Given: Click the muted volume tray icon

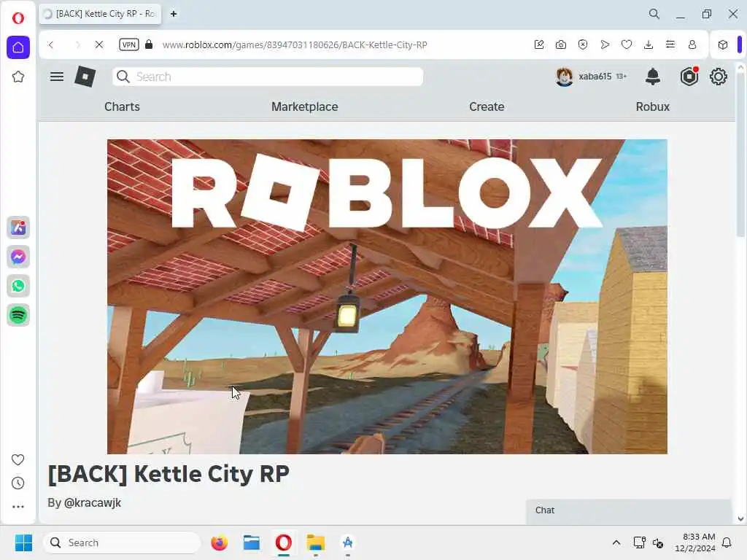Looking at the screenshot, I should (x=658, y=542).
